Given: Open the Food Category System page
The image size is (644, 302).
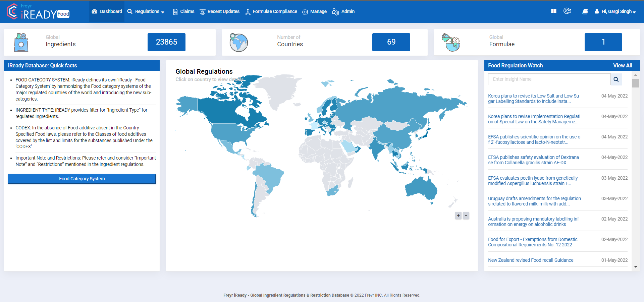Looking at the screenshot, I should click(82, 179).
